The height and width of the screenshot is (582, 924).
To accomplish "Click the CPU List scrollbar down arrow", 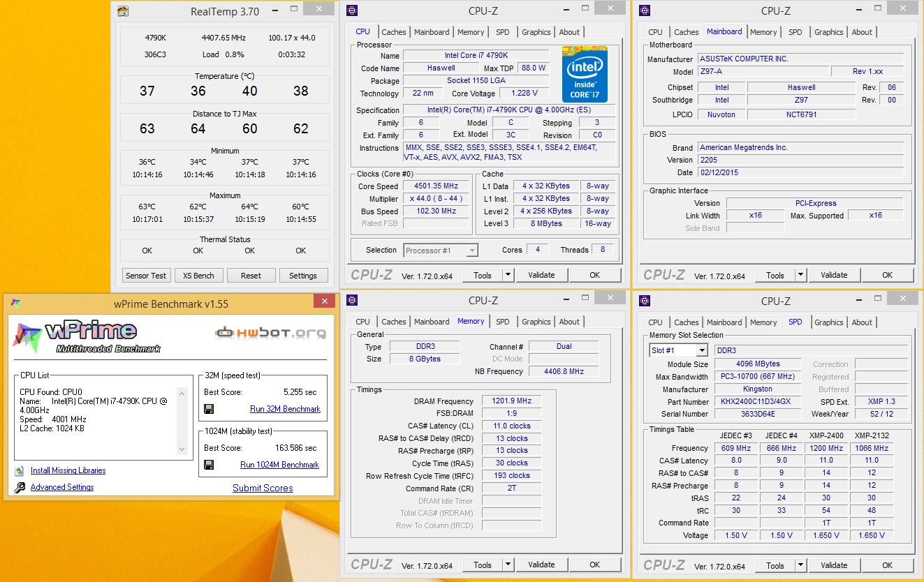I will pyautogui.click(x=182, y=450).
